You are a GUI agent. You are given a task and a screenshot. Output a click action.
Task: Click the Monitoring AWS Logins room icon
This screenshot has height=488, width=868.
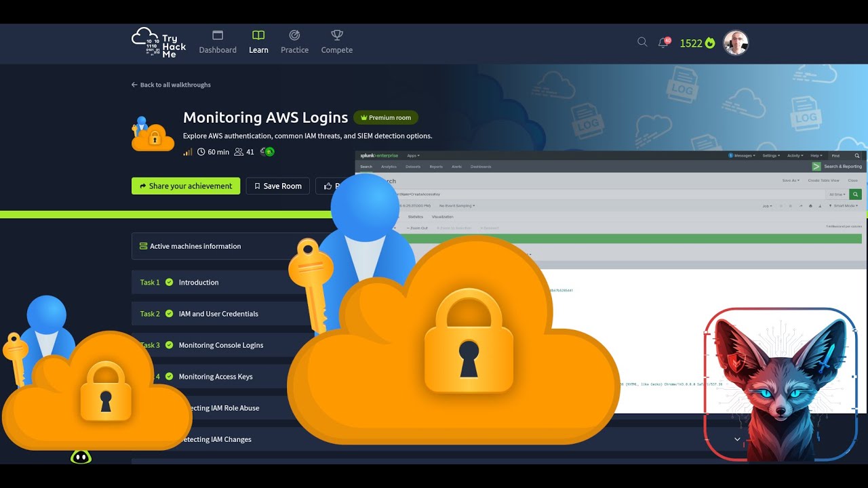click(153, 134)
